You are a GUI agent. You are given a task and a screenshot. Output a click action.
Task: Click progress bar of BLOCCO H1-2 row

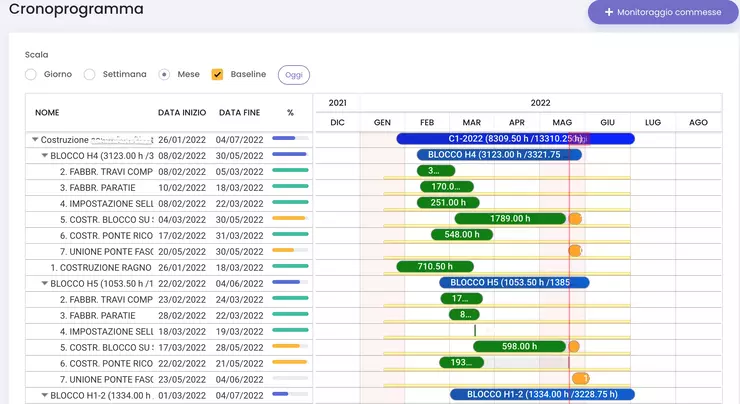click(x=290, y=394)
